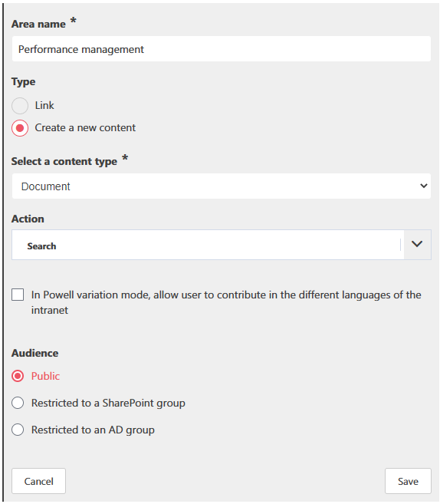Image resolution: width=440 pixels, height=504 pixels.
Task: Click "Restricted to a SharePoint group" label
Action: (108, 403)
